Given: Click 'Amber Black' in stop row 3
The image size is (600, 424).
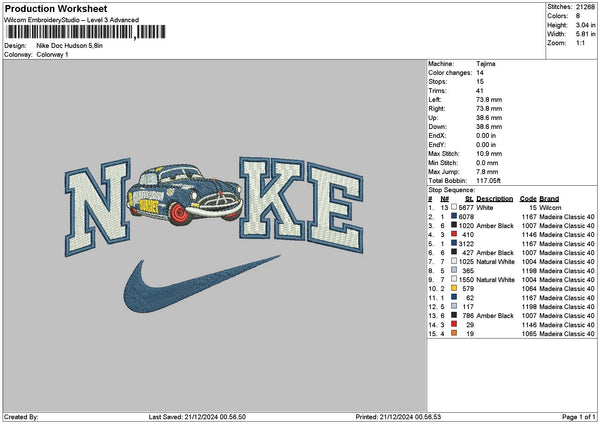Looking at the screenshot, I should [495, 226].
